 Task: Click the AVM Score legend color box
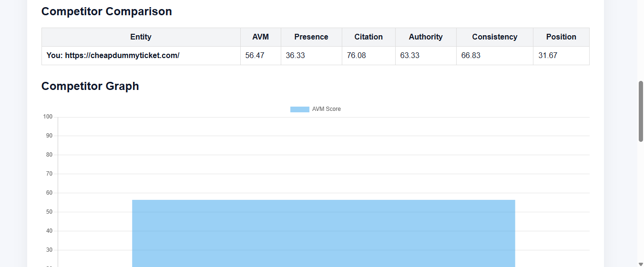coord(300,109)
